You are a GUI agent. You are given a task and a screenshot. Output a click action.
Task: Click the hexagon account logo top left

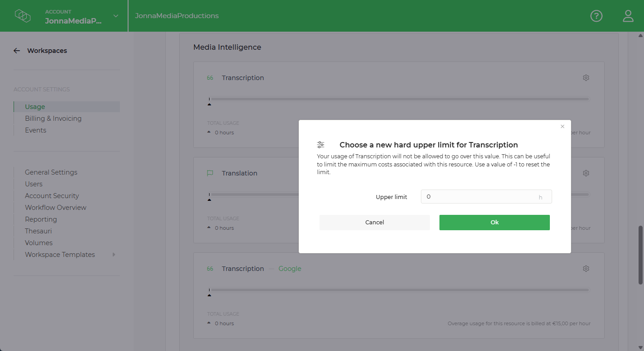23,15
